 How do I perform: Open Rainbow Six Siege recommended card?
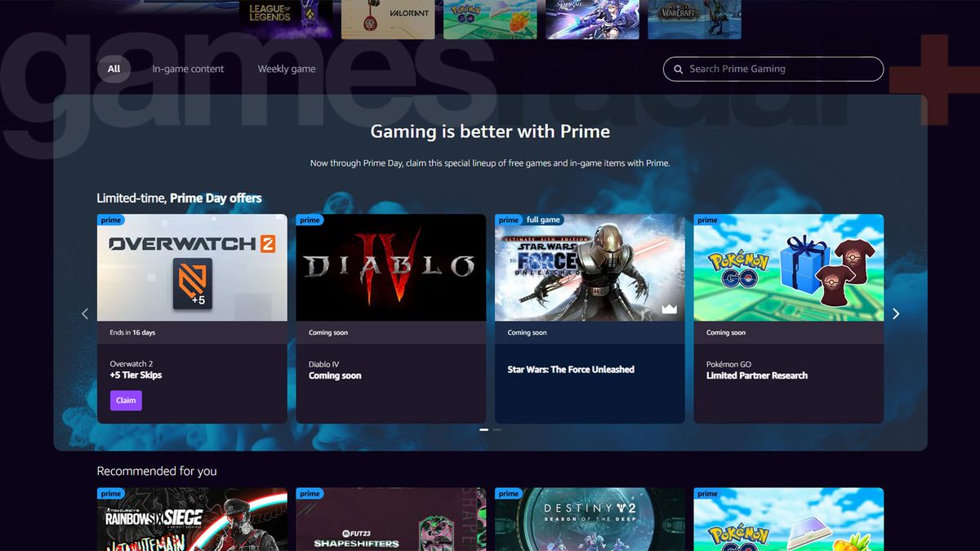coord(192,519)
